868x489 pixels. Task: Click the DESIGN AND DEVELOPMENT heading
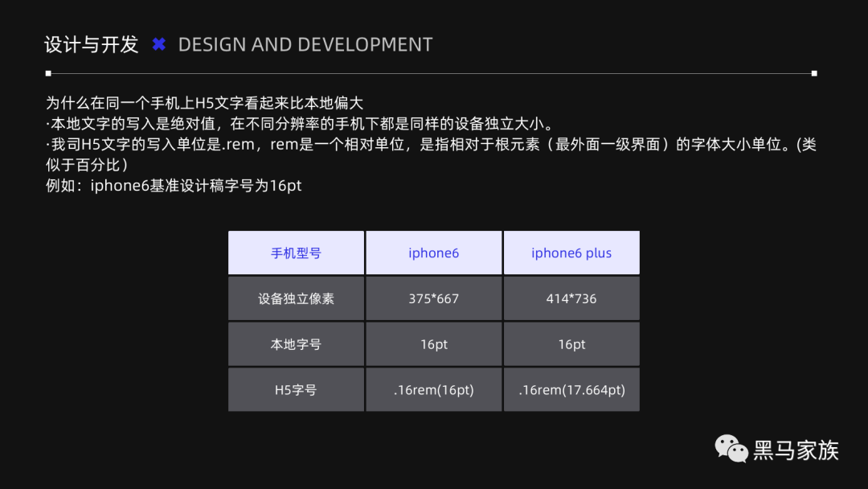(305, 44)
